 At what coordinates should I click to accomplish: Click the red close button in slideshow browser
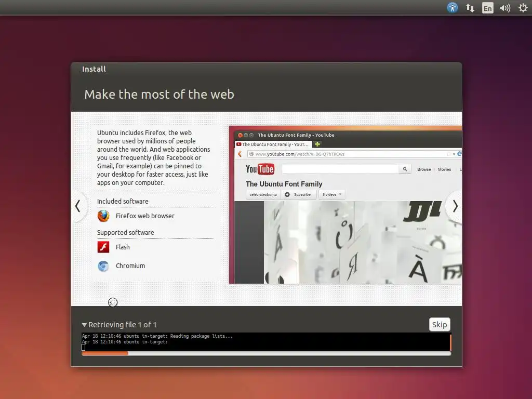[240, 135]
